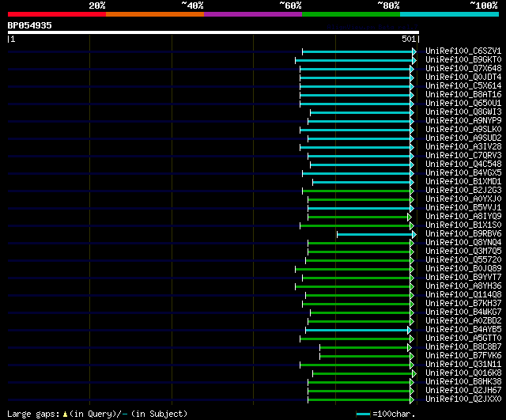This screenshot has height=420, width=506.
Task: Select the UniRef100_B1XMD1 label
Action: pyautogui.click(x=463, y=182)
